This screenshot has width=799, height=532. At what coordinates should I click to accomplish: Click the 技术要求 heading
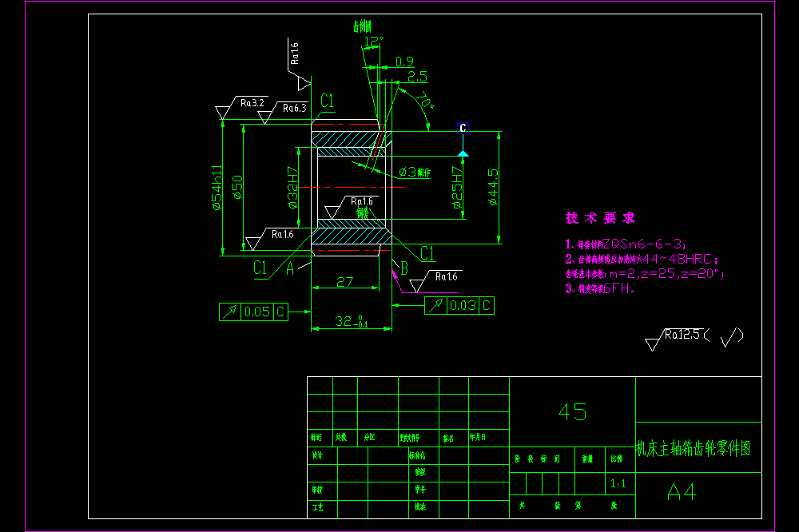[x=600, y=218]
